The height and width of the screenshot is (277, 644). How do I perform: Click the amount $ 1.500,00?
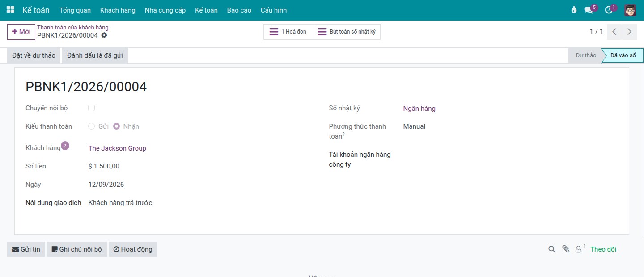pos(104,166)
